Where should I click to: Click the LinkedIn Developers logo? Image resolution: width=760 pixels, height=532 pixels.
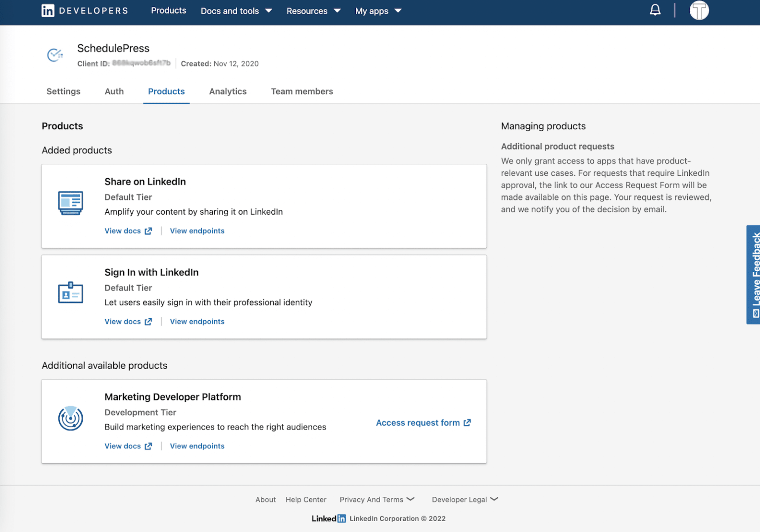click(x=84, y=10)
